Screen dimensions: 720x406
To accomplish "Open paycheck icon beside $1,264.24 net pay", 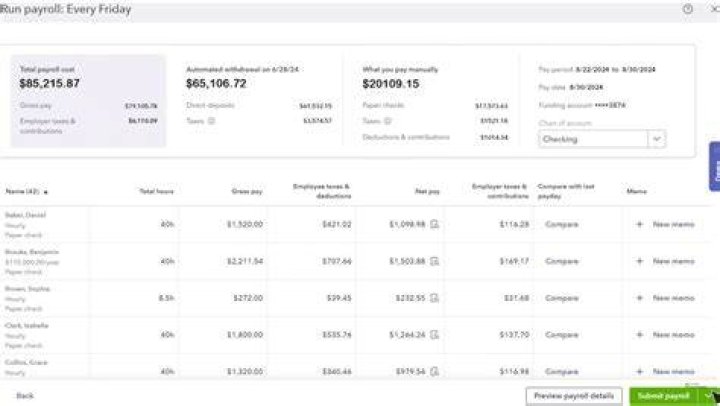I will click(x=434, y=334).
